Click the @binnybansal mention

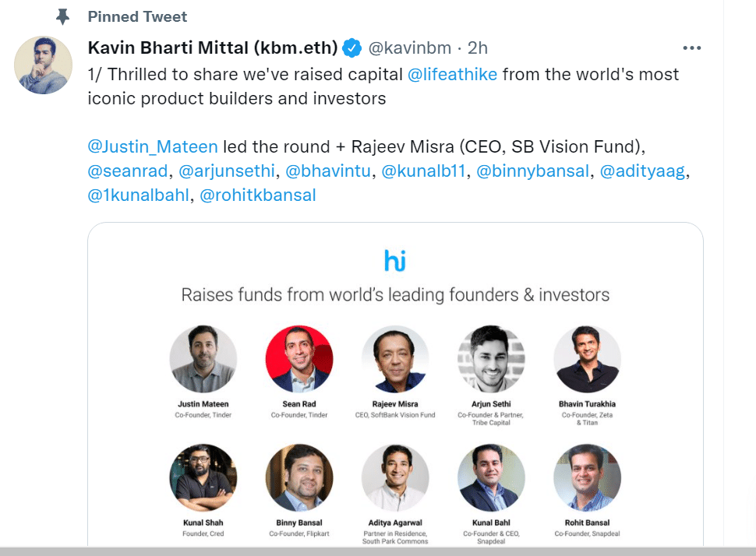tap(532, 171)
